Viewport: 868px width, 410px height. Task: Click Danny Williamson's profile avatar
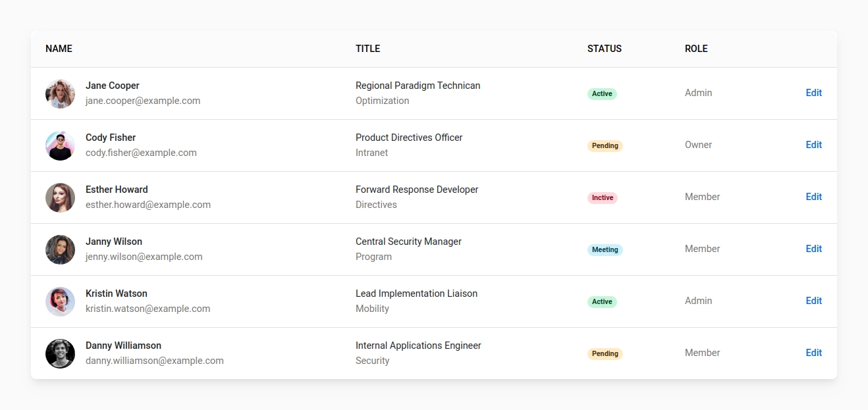(x=60, y=353)
